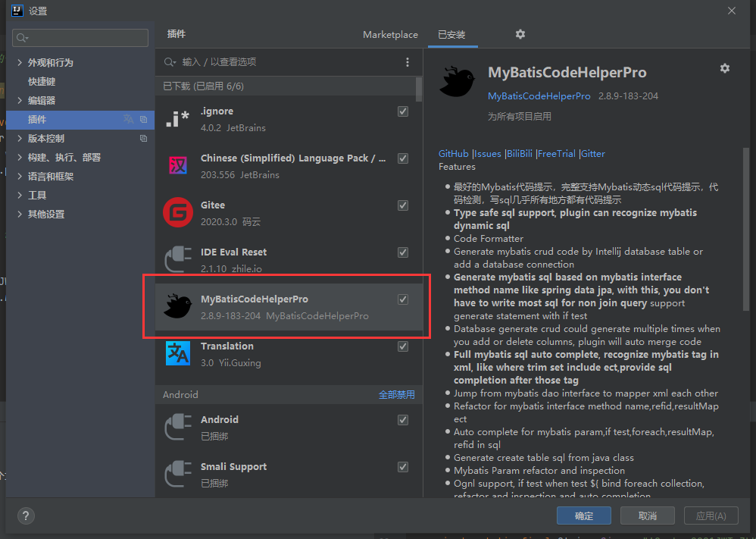
Task: Click the gear icon next to MyBatisCodeHelperPro title
Action: click(724, 68)
